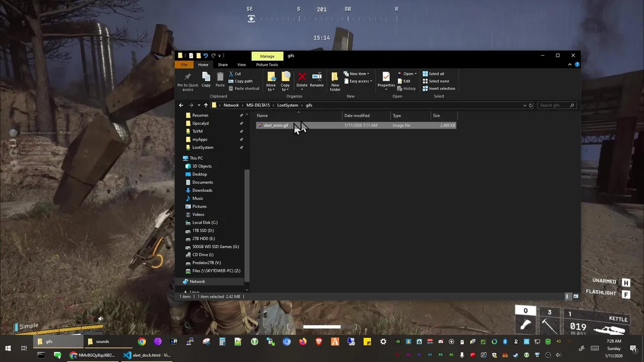The width and height of the screenshot is (644, 362).
Task: Open Google Chrome from the taskbar
Action: click(142, 341)
